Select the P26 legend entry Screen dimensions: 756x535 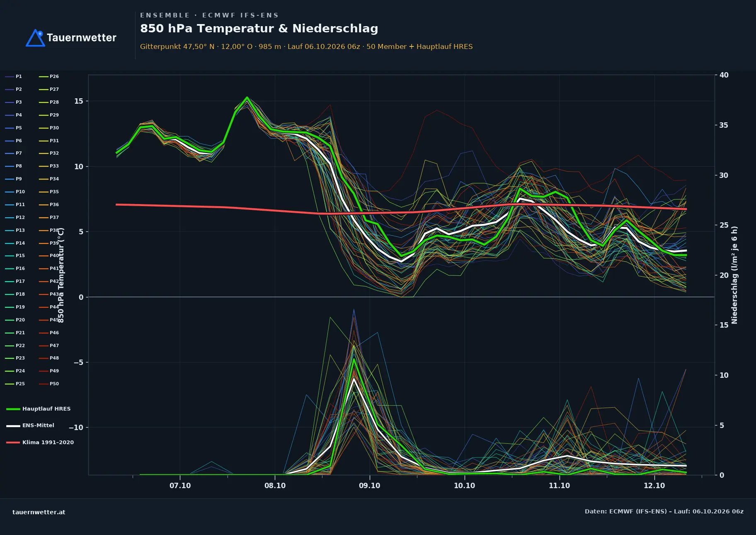49,77
